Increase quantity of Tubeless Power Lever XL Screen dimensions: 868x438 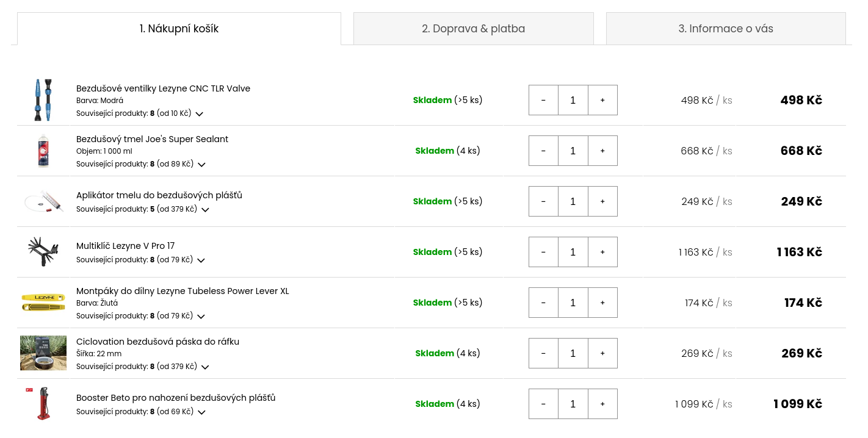click(602, 303)
